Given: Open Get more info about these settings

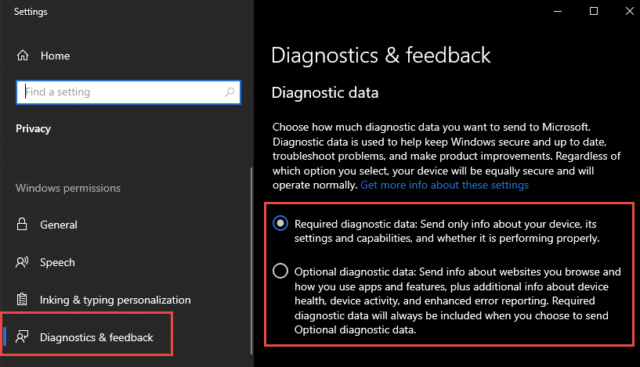Looking at the screenshot, I should click(444, 185).
